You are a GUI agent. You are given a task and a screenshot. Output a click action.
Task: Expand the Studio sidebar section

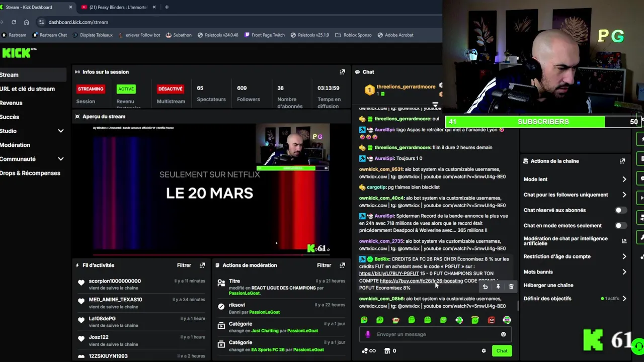(60, 131)
